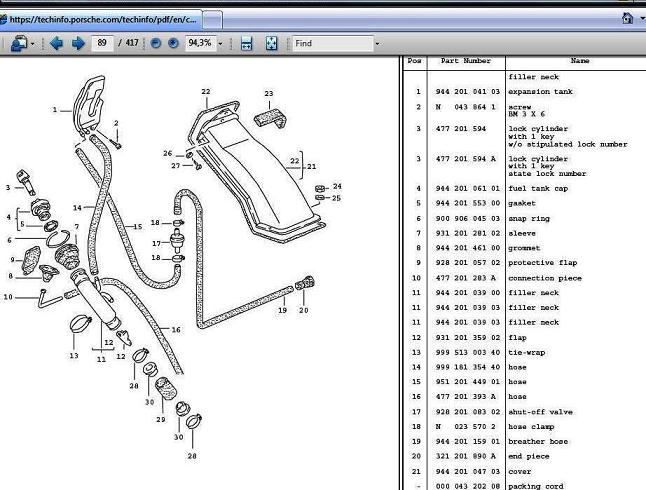Click the 94,3% zoom level field
This screenshot has width=646, height=490.
click(199, 44)
